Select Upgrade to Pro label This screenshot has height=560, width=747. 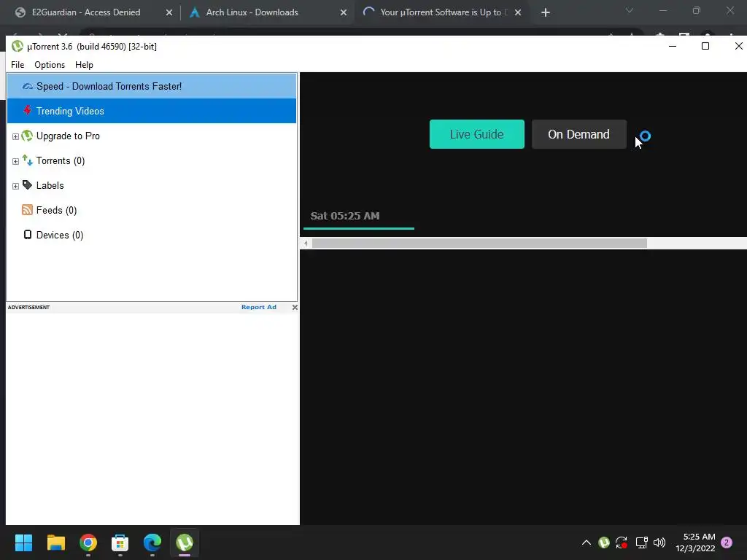68,136
